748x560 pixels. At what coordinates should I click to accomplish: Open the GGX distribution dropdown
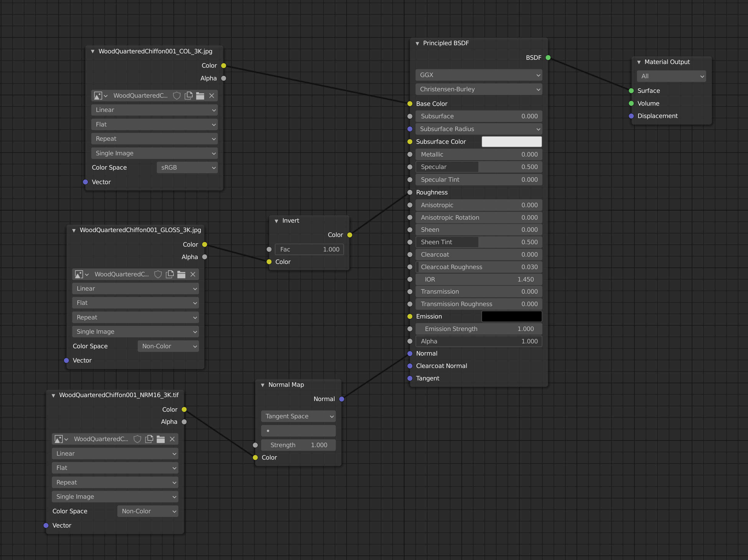(x=478, y=75)
